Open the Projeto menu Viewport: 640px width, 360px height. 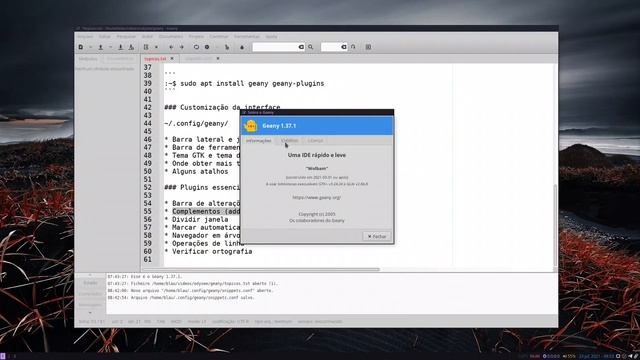coord(196,37)
